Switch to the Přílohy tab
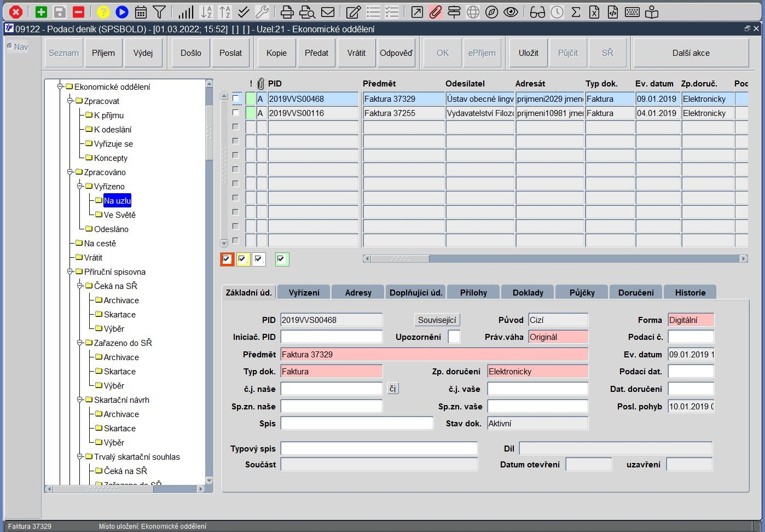The image size is (765, 532). tap(473, 292)
